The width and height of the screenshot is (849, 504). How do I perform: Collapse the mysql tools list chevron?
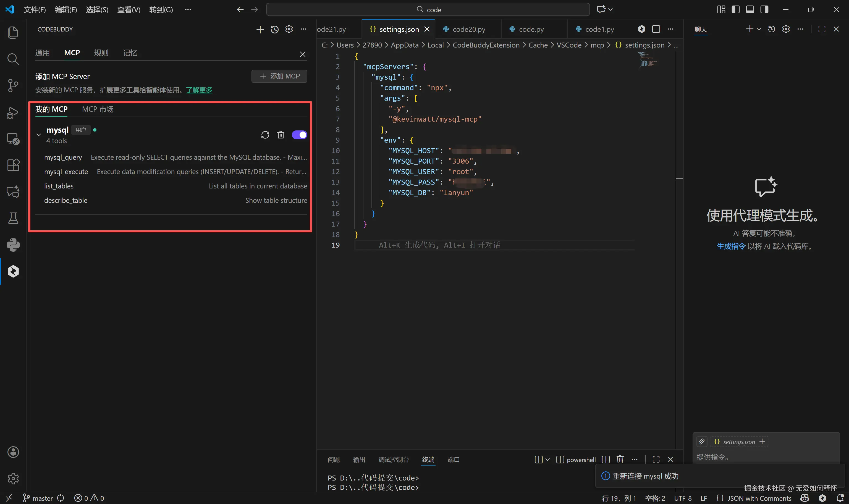(39, 135)
